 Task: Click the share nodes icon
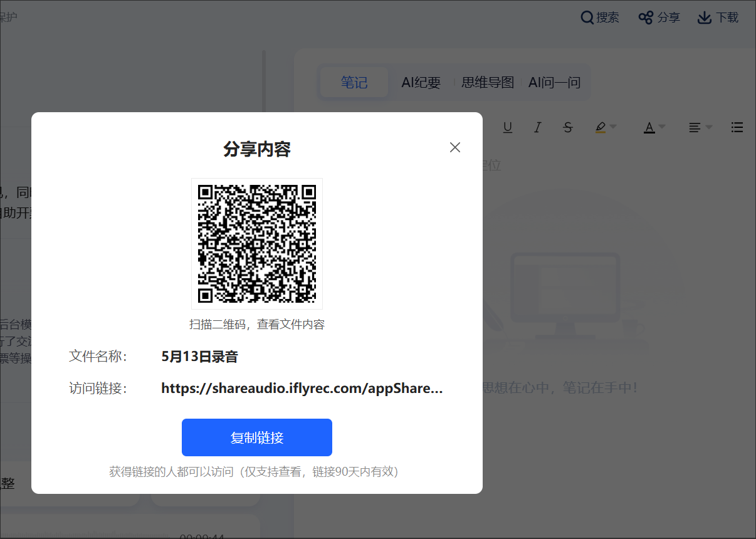pyautogui.click(x=646, y=18)
